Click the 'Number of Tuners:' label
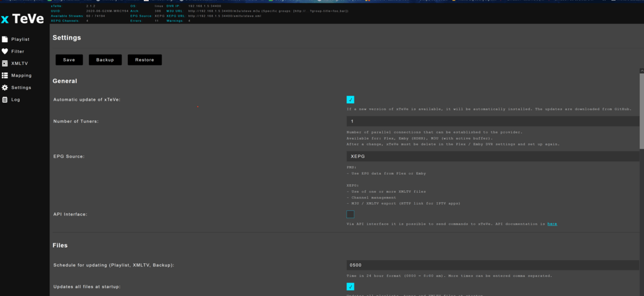The image size is (644, 296). 76,121
